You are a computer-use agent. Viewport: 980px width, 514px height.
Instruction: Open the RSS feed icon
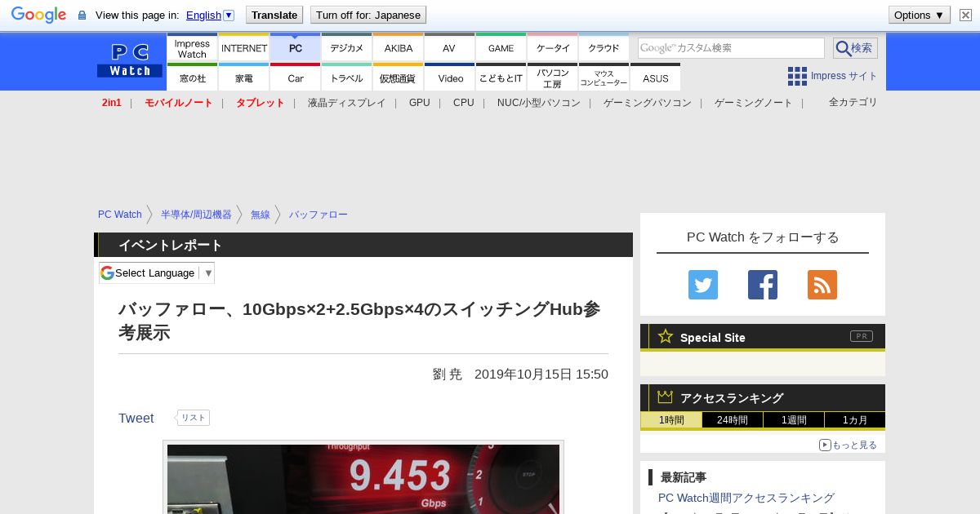pos(822,285)
